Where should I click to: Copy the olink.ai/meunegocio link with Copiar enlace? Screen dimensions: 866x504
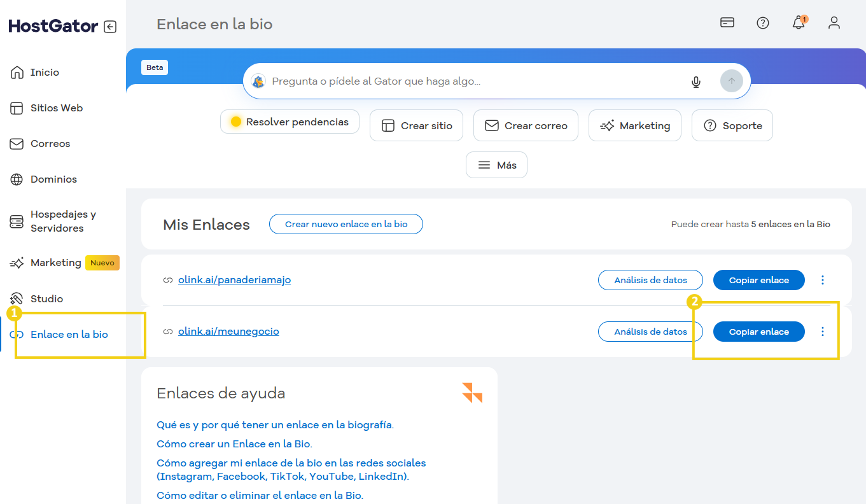(x=758, y=331)
